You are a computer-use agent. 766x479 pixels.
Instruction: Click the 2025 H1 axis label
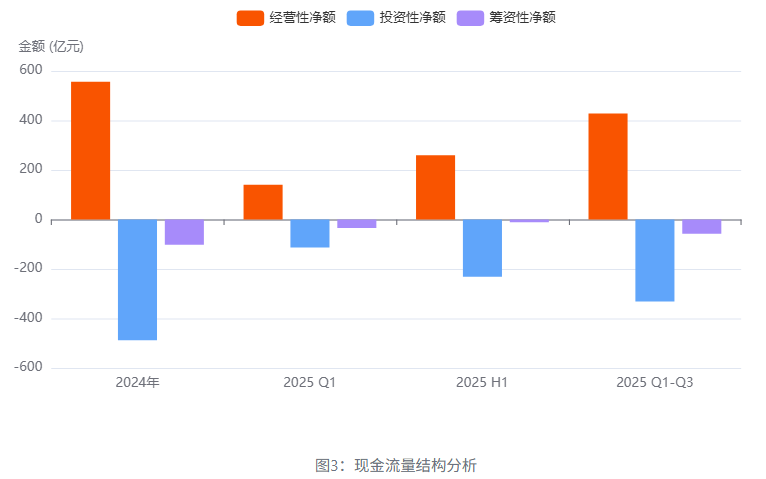482,382
